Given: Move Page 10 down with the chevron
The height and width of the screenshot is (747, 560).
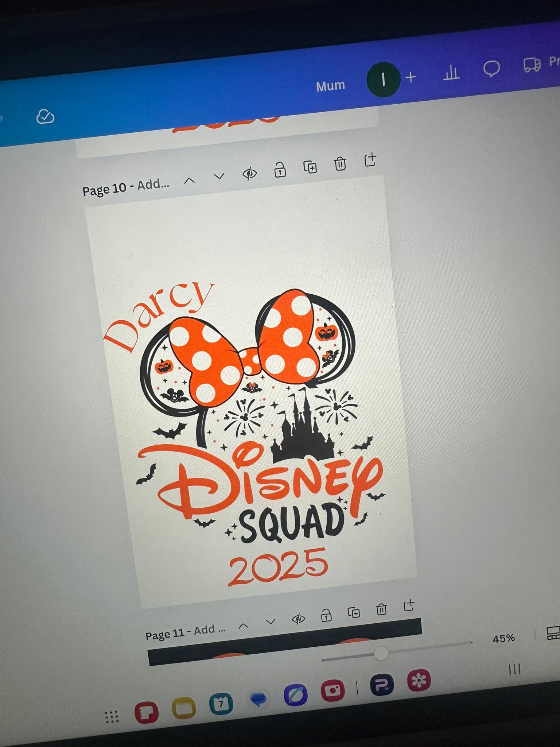Looking at the screenshot, I should point(219,177).
